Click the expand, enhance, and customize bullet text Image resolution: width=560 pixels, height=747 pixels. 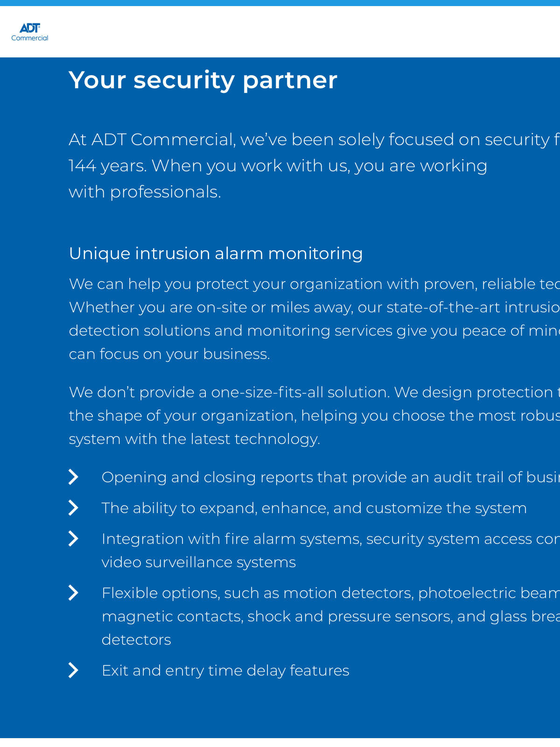click(x=314, y=508)
